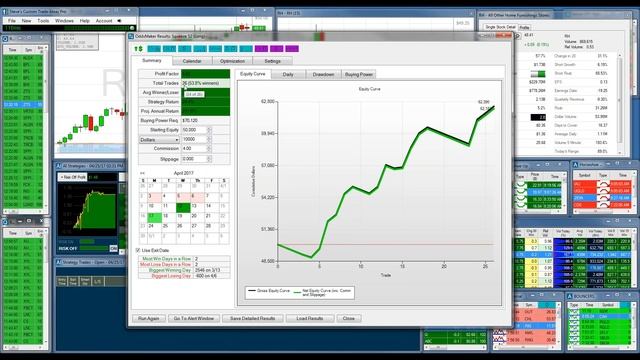
Task: Click the Horseshoe window icon
Action: [576, 165]
